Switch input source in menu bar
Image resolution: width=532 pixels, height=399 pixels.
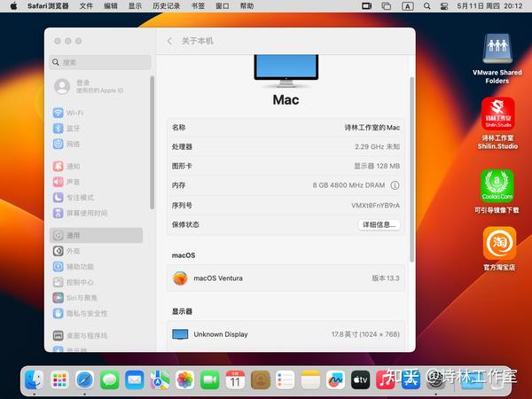pos(408,6)
